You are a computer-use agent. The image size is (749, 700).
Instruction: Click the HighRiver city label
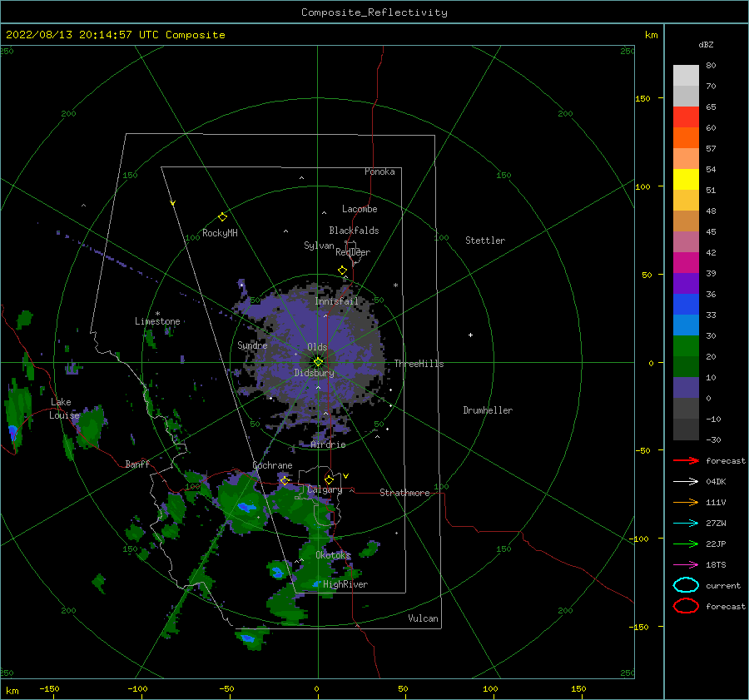click(345, 584)
